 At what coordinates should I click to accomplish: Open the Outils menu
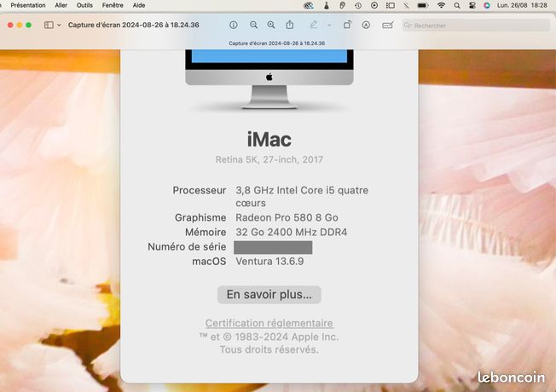(84, 5)
